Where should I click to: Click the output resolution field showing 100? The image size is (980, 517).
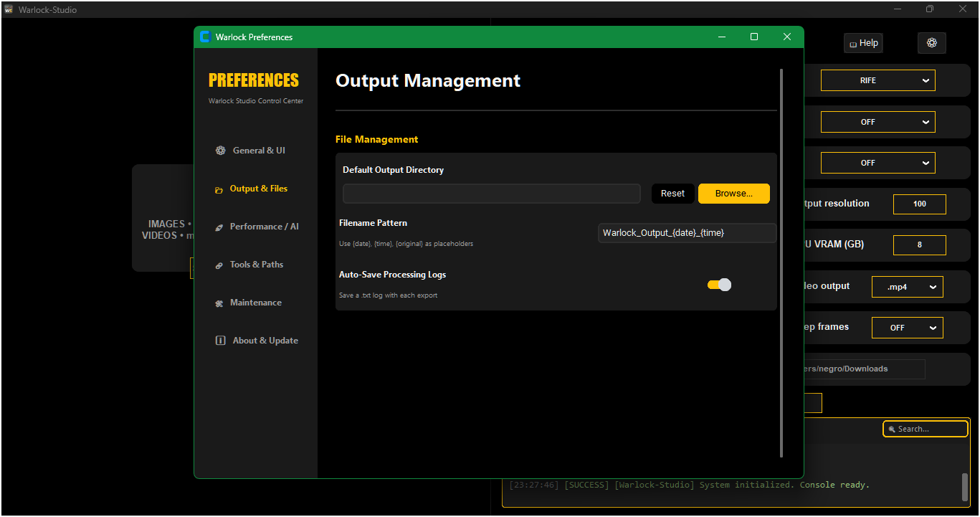[x=920, y=204]
